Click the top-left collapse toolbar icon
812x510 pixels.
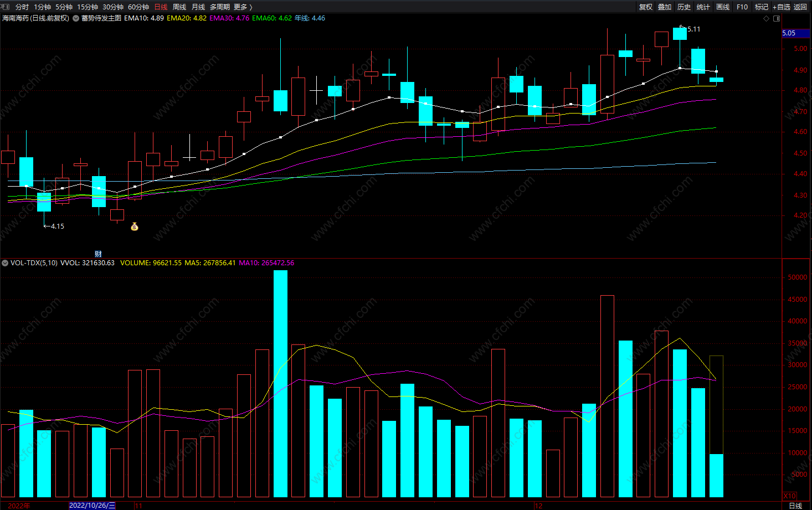click(6, 7)
